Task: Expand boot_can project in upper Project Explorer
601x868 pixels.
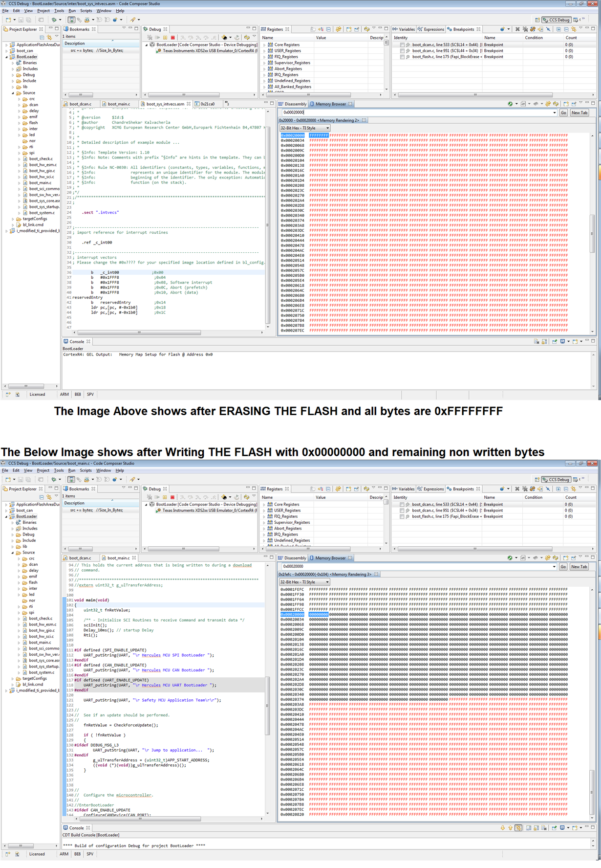Action: [7, 51]
